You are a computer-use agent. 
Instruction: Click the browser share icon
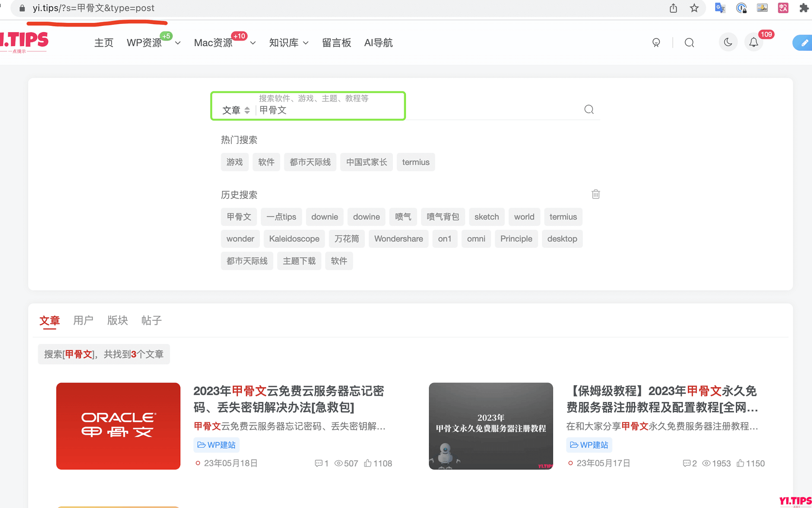click(x=673, y=8)
